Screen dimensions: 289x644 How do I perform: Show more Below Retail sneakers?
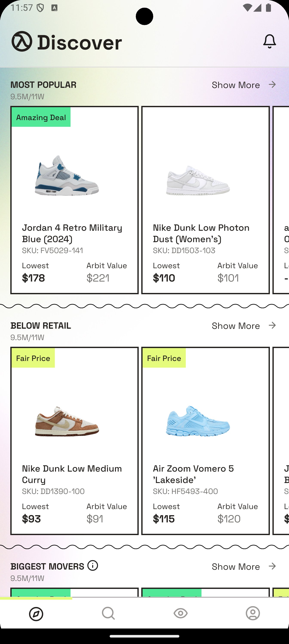click(236, 326)
